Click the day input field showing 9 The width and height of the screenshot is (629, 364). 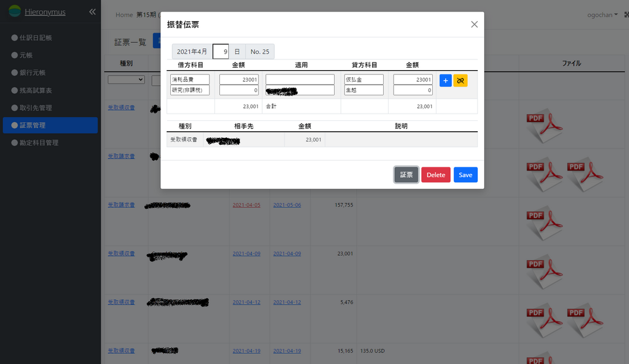click(221, 51)
